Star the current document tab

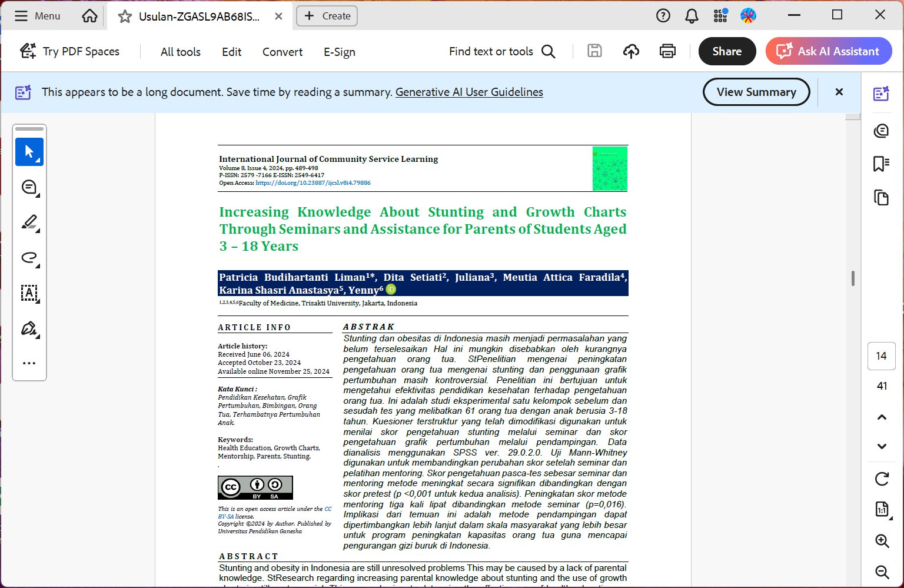point(125,16)
